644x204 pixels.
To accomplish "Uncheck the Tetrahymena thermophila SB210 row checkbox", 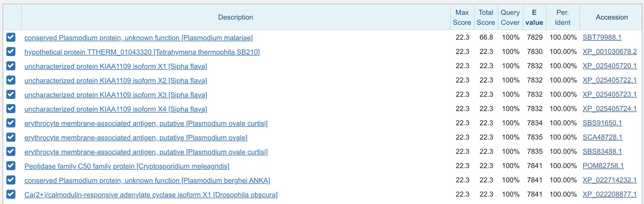I will point(11,51).
